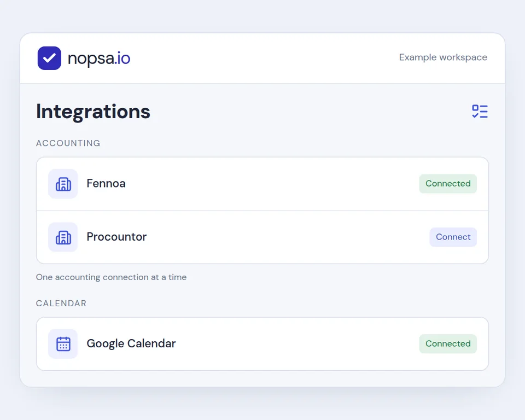Click the Connected badge for Fennoa

click(448, 184)
